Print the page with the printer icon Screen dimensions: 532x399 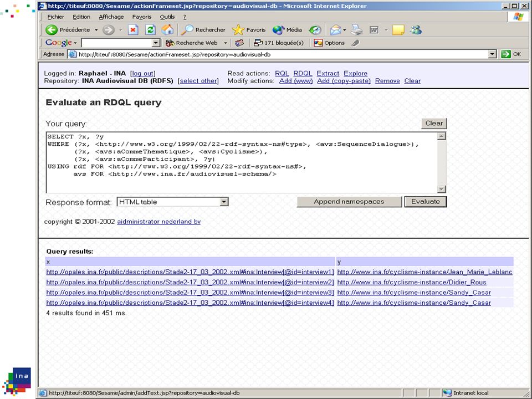(x=356, y=30)
